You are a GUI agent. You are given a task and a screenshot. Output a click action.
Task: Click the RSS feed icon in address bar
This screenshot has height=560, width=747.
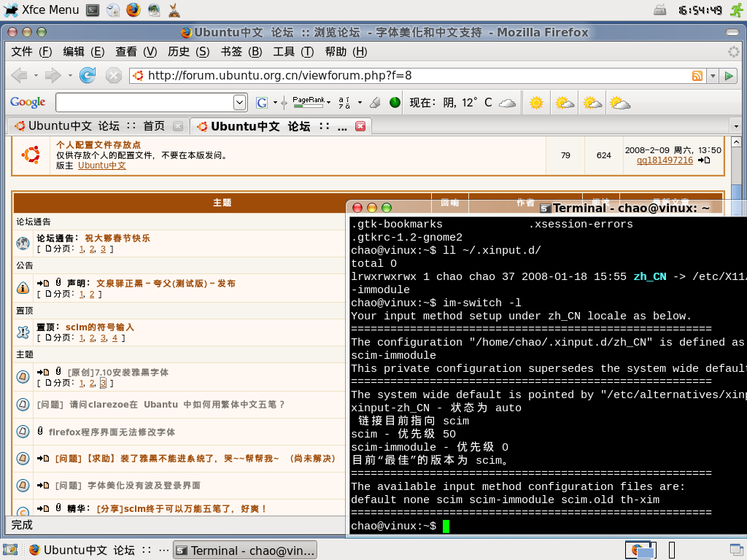click(x=697, y=76)
